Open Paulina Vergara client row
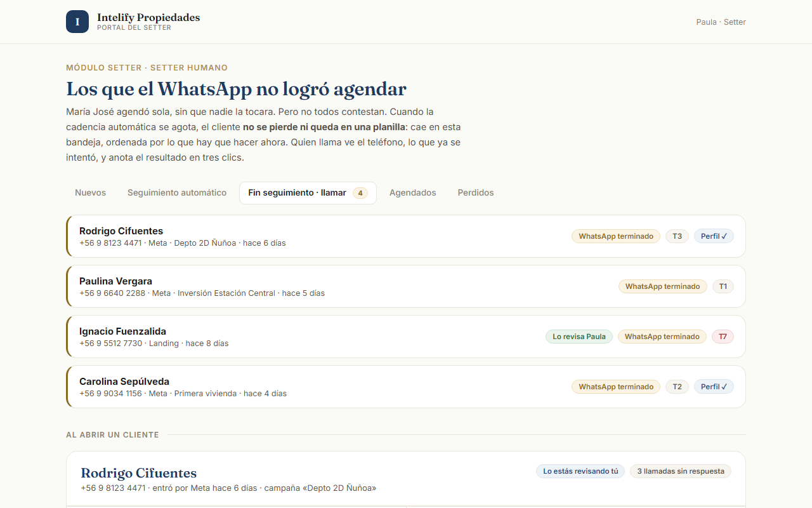The image size is (812, 508). click(x=406, y=286)
